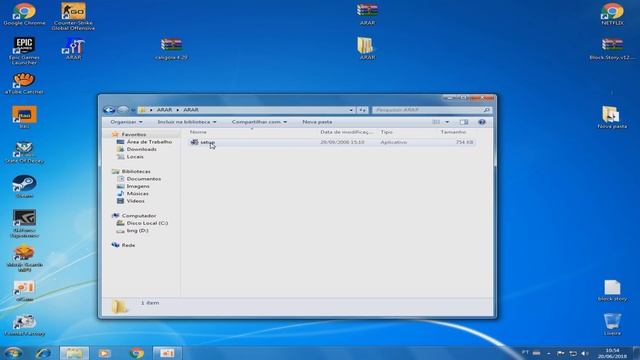Image resolution: width=640 pixels, height=360 pixels.
Task: Click the volume speaker tray icon
Action: coord(584,353)
